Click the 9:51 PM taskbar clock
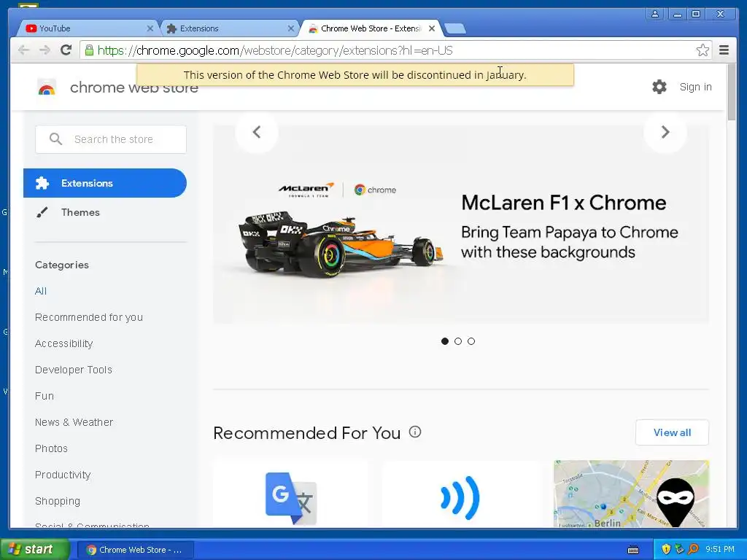 click(x=720, y=549)
